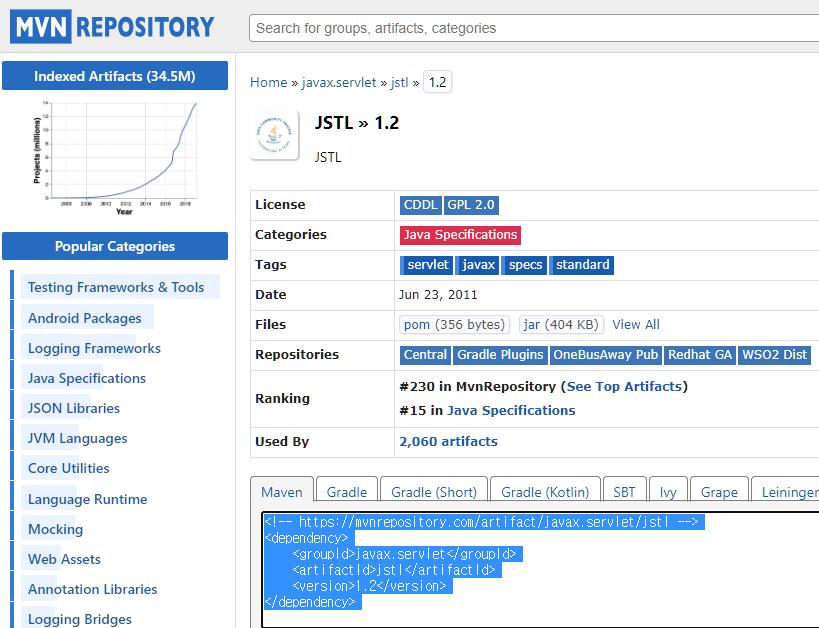Open the red Java Specifications category badge

[460, 235]
